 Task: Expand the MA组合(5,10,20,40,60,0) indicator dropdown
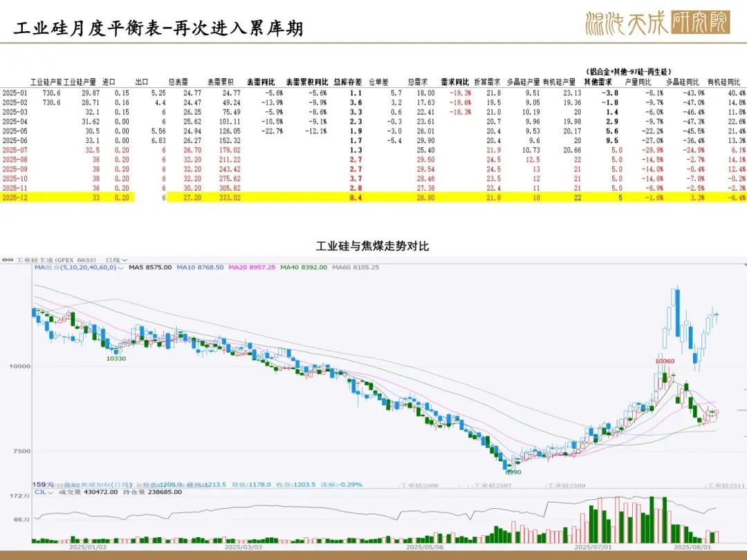point(79,268)
